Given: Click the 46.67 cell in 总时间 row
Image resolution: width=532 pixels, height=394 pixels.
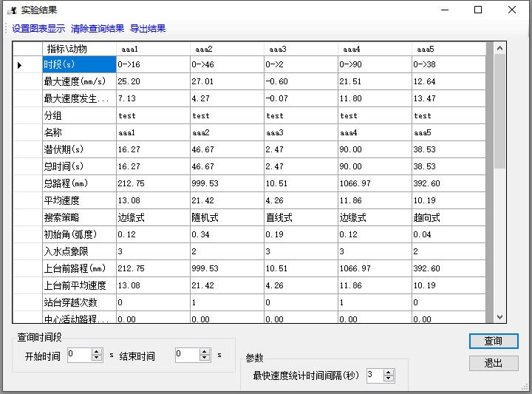Looking at the screenshot, I should (227, 166).
